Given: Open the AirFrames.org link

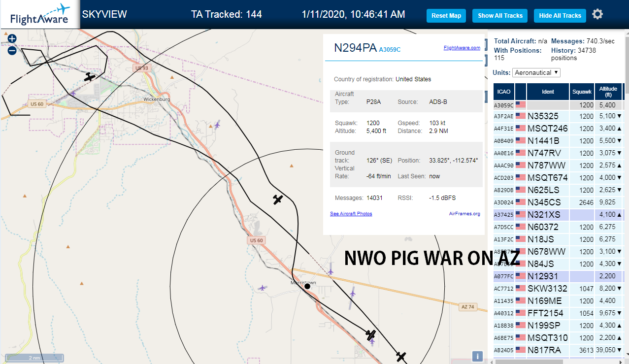Looking at the screenshot, I should click(464, 214).
